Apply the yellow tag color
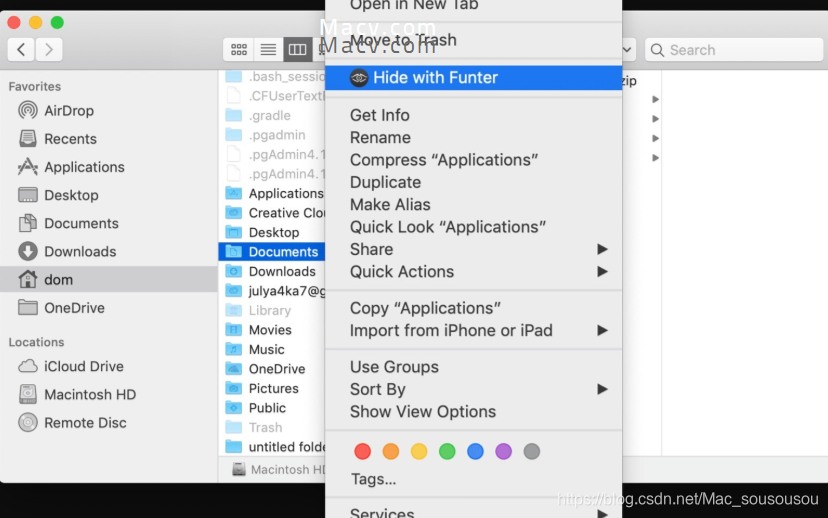The image size is (828, 518). click(419, 451)
